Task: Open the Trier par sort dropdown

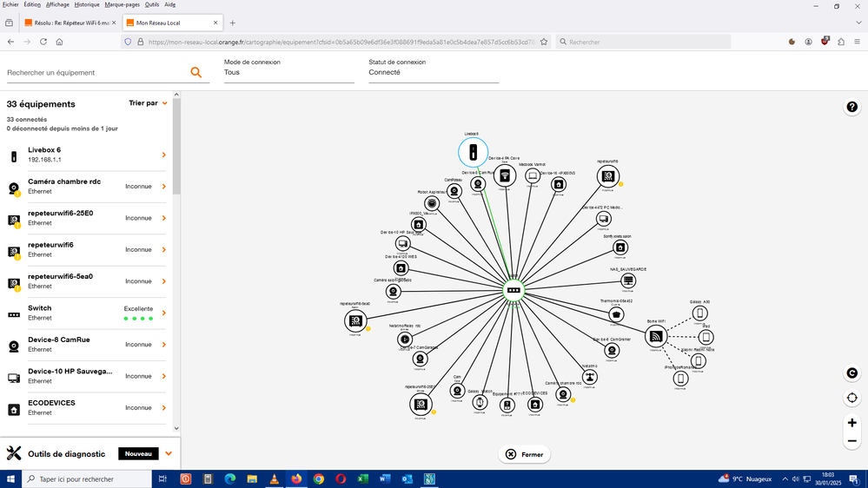Action: (149, 103)
